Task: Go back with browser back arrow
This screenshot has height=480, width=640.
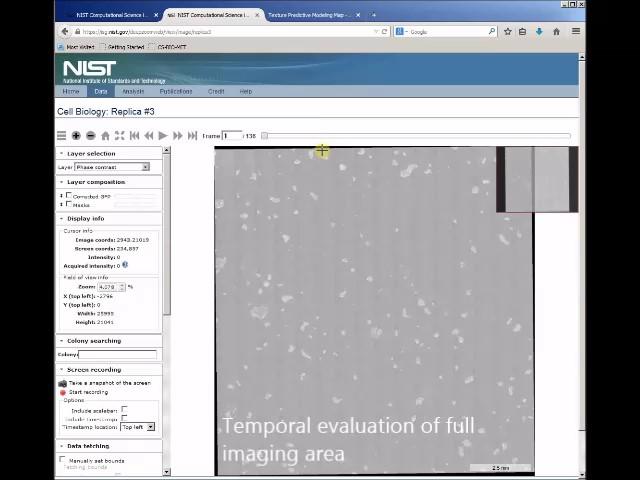Action: (64, 31)
